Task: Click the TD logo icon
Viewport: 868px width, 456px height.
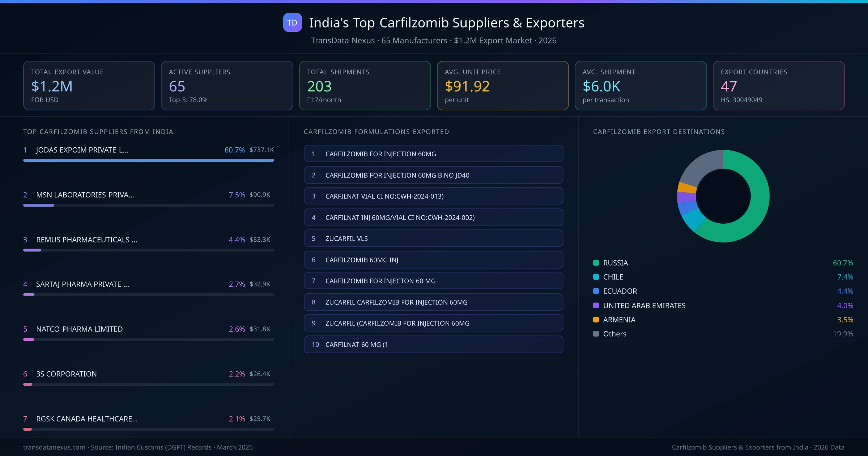Action: click(x=292, y=22)
